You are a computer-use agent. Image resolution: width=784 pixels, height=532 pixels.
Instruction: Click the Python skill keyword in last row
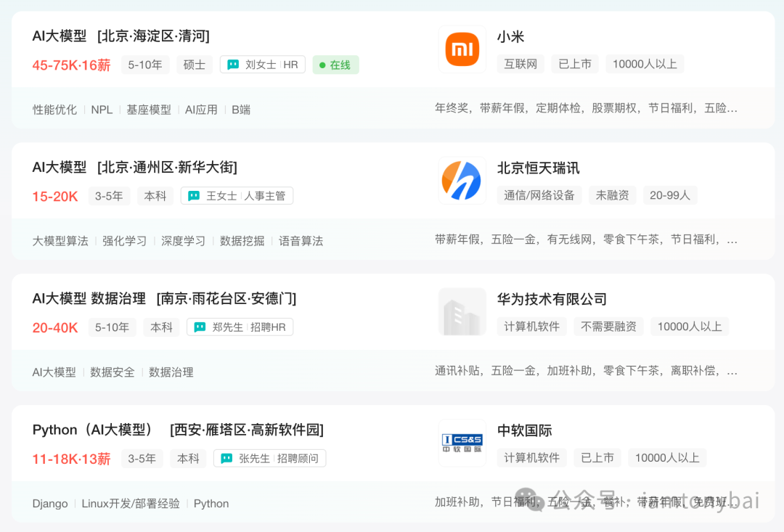pyautogui.click(x=211, y=504)
